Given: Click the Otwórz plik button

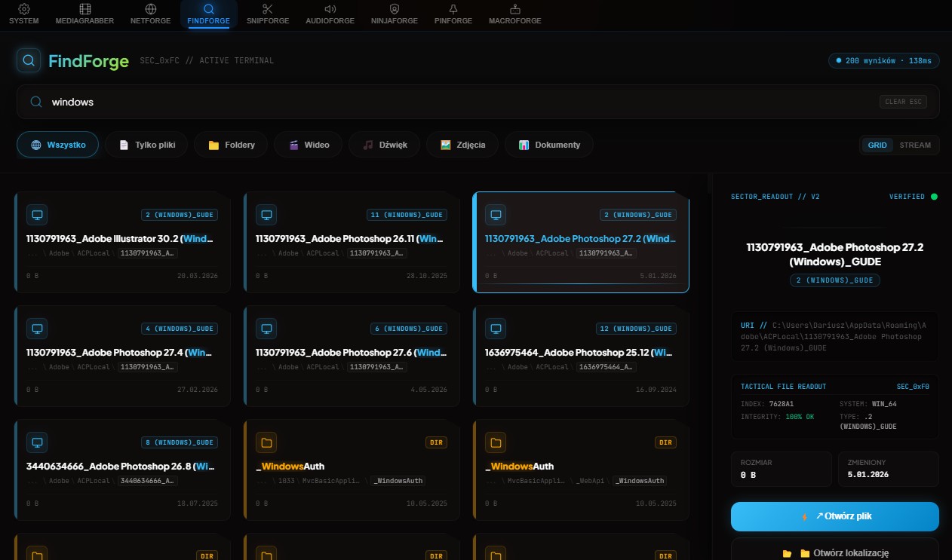Looking at the screenshot, I should pyautogui.click(x=835, y=517).
